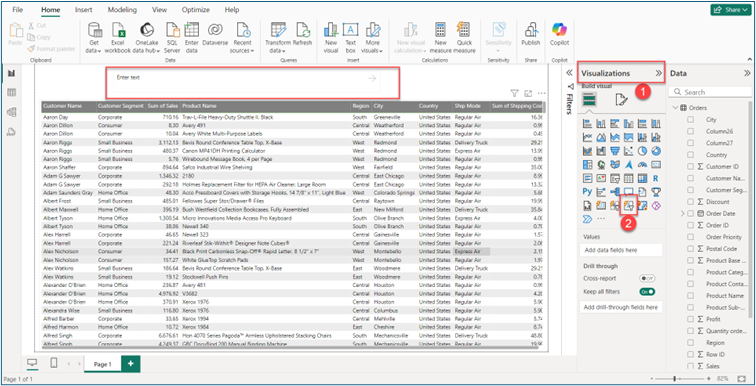Screen dimensions: 756x386
Task: Switch to the Insert ribbon tab
Action: [x=84, y=10]
